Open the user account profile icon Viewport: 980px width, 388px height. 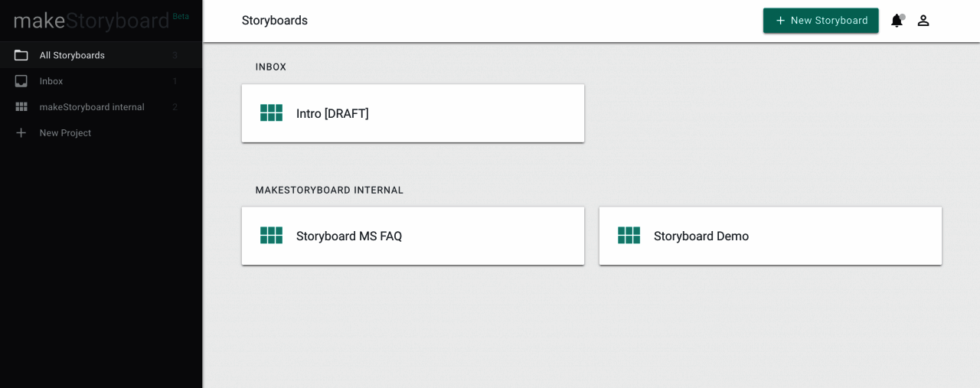point(923,21)
